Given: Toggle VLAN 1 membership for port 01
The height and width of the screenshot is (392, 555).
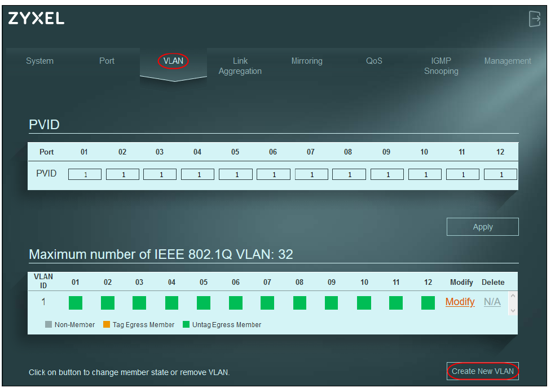Looking at the screenshot, I should pyautogui.click(x=76, y=303).
